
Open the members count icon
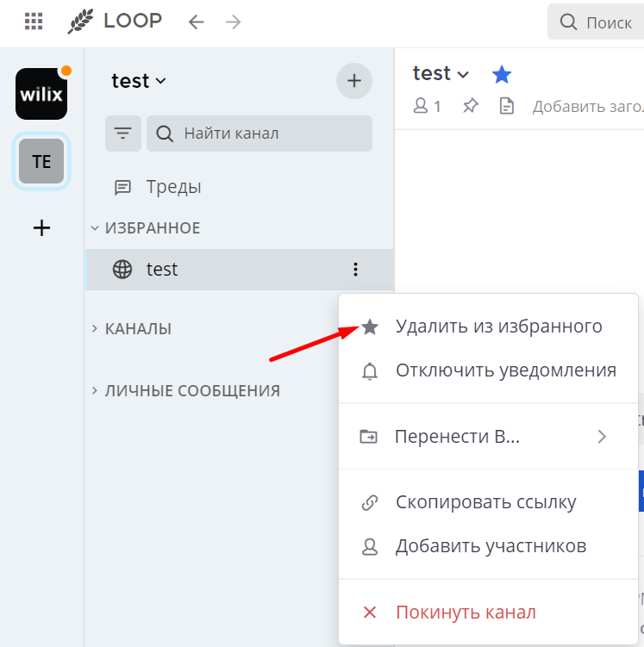428,106
